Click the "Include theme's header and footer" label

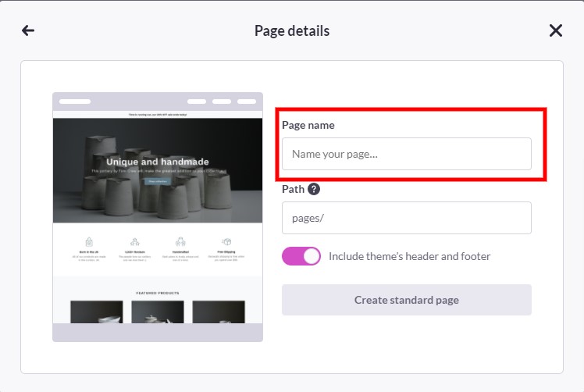(x=409, y=256)
